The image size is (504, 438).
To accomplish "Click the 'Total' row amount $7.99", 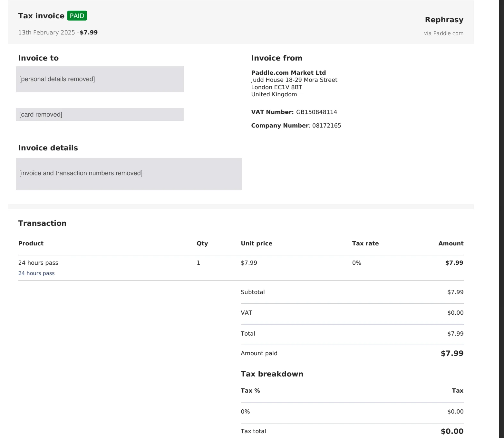I will [455, 334].
